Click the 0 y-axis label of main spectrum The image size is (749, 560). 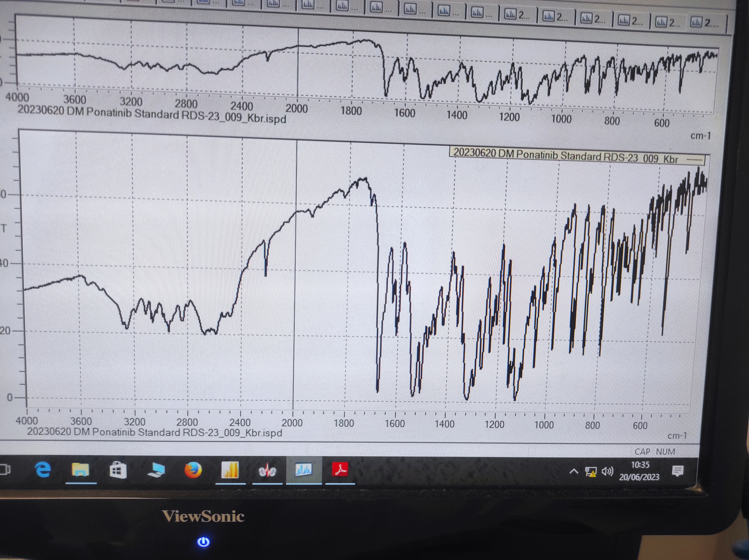[x=10, y=398]
